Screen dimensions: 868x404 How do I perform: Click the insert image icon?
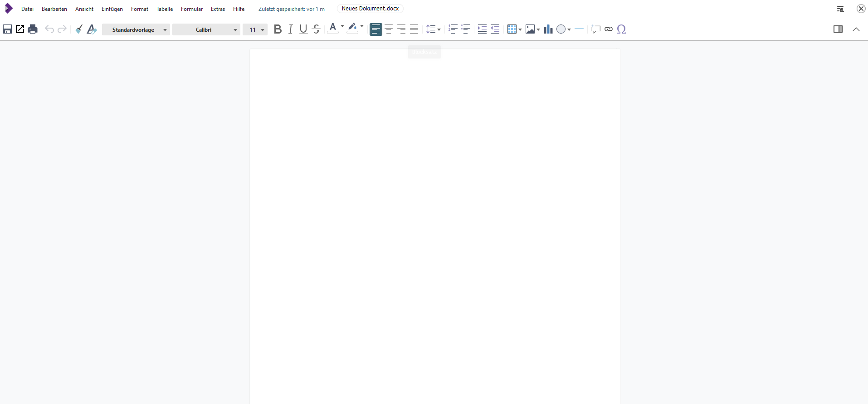pyautogui.click(x=530, y=29)
